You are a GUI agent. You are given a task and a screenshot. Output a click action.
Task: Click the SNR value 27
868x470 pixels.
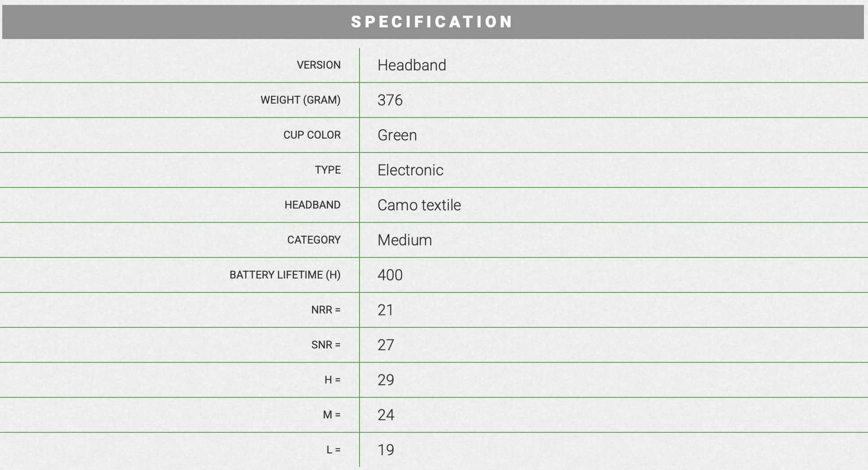386,345
